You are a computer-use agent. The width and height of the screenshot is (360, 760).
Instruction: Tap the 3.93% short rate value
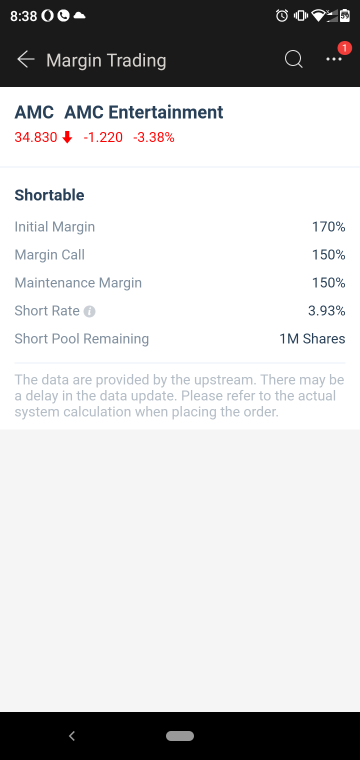pyautogui.click(x=327, y=311)
